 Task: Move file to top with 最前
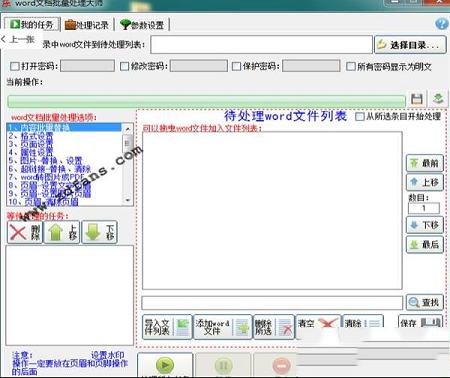click(425, 163)
